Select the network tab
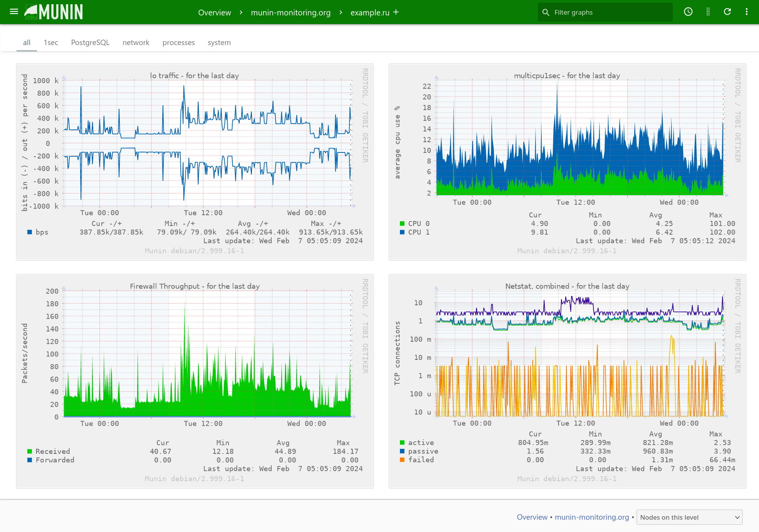Screen dimensions: 759x532 click(x=136, y=42)
